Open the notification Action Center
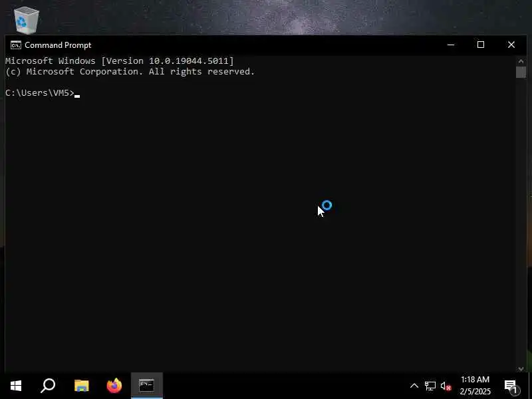Screen dimensions: 532x399 point(512,386)
